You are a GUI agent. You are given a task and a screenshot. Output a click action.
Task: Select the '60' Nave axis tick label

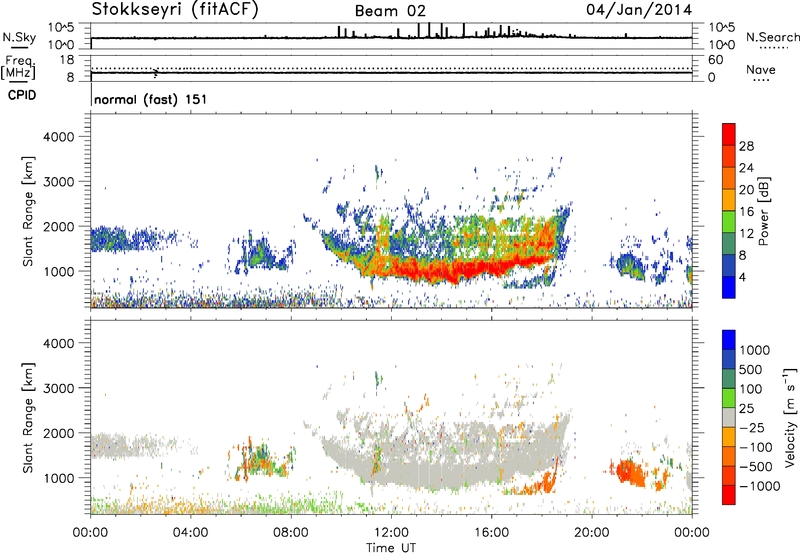715,60
